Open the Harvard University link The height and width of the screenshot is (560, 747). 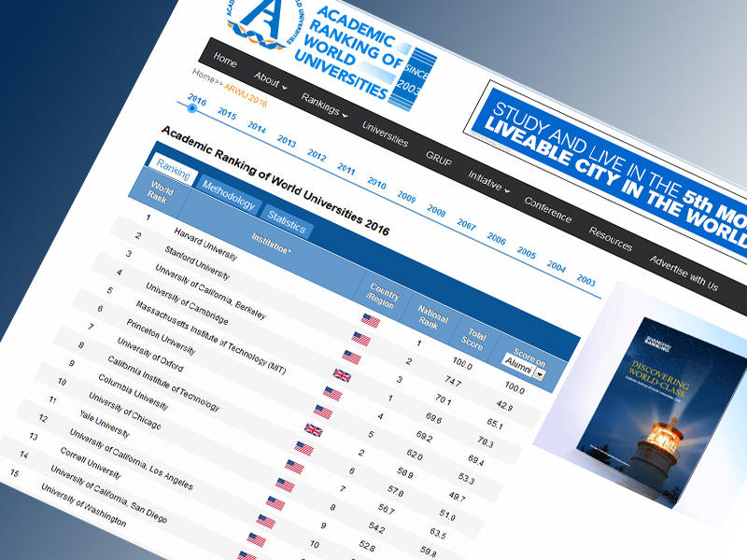(x=205, y=243)
